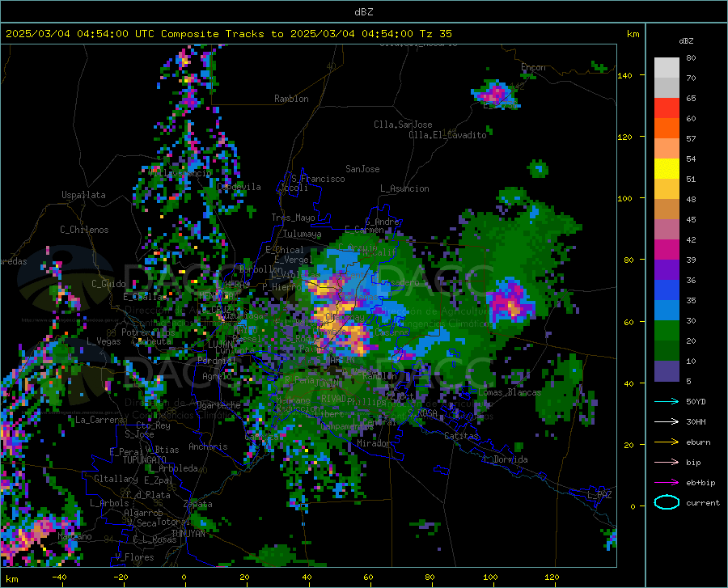The width and height of the screenshot is (728, 588).
Task: Click the isolated storm cell east of Casadero
Action: tap(510, 302)
